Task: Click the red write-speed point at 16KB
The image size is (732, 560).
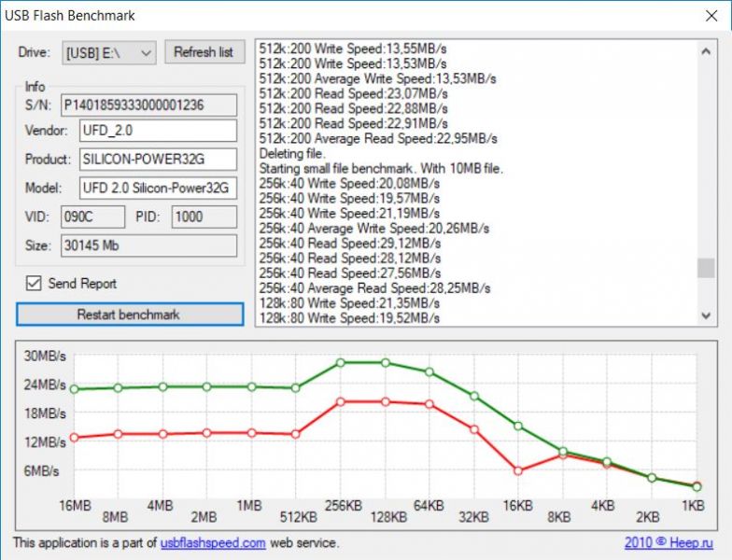Action: coord(518,470)
